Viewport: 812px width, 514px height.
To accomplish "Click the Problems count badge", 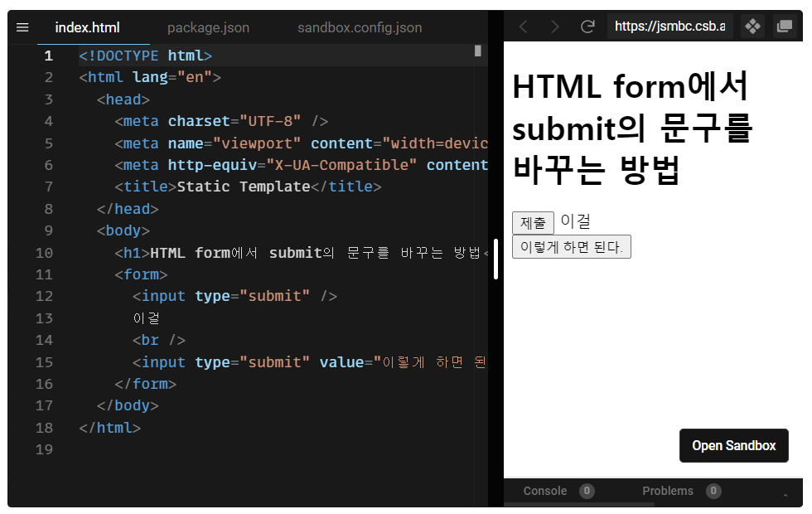I will click(713, 491).
